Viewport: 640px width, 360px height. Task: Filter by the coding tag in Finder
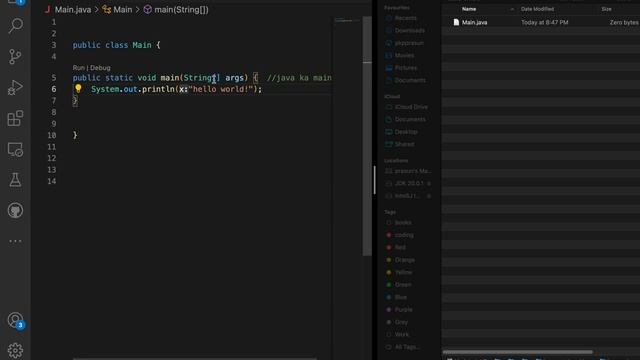coord(404,235)
